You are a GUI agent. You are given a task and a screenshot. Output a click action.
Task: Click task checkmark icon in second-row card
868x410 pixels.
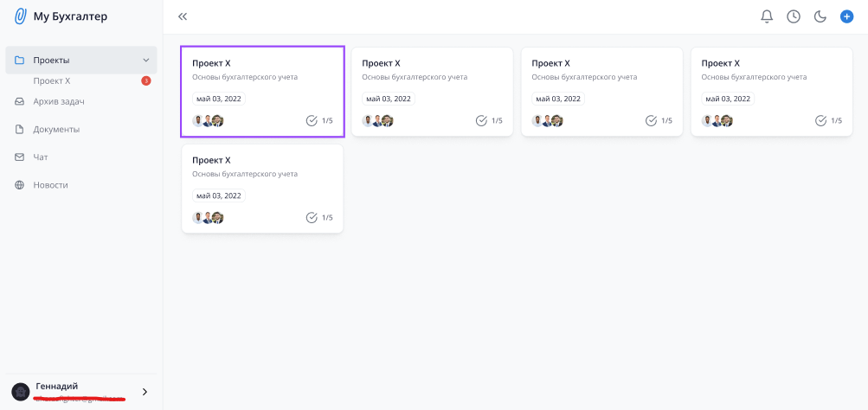(x=312, y=217)
